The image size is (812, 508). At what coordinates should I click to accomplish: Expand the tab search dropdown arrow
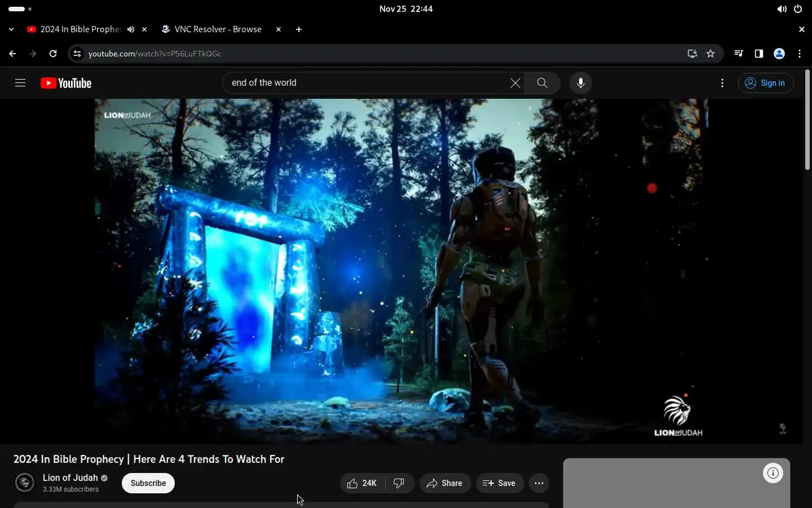[x=11, y=29]
